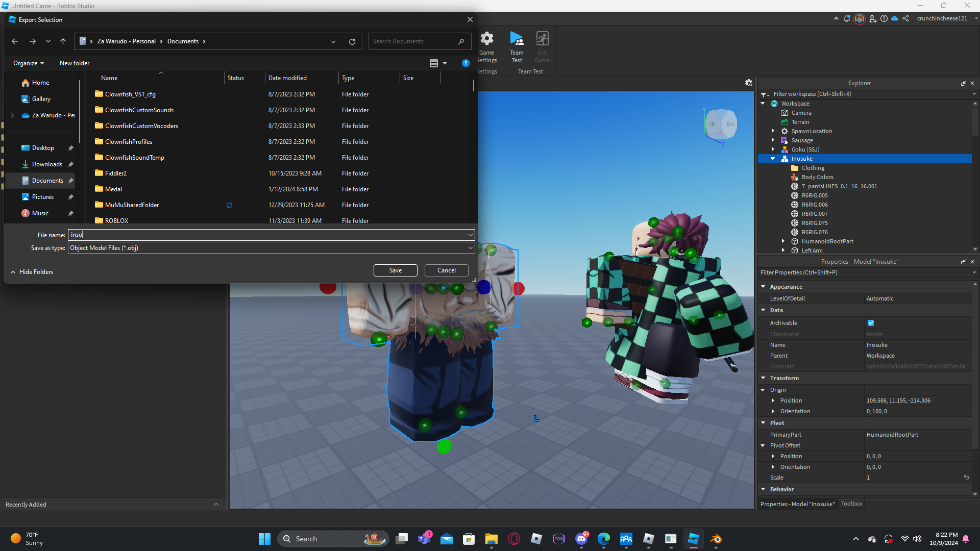
Task: Click the up-one-level arrow in dialog
Action: tap(63, 42)
